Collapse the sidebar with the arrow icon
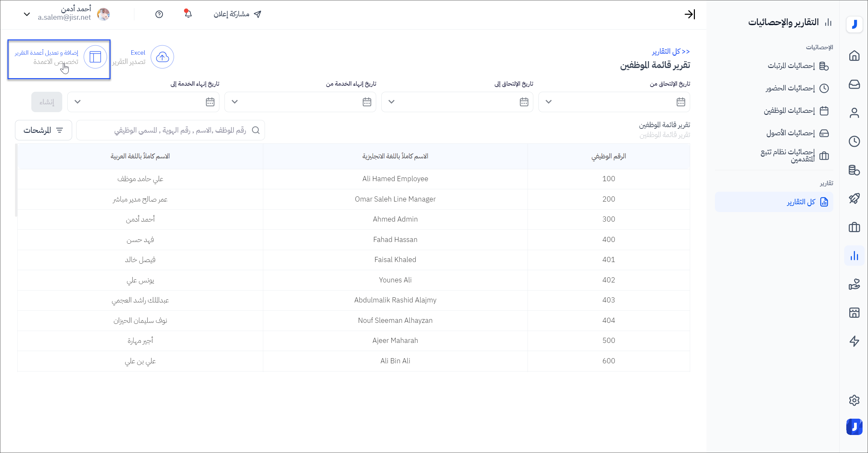868x453 pixels. pos(689,14)
